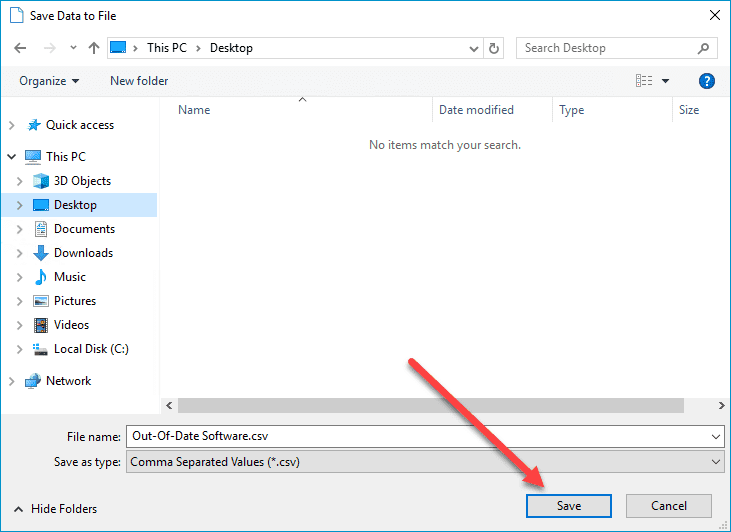This screenshot has height=532, width=731.
Task: Select 'Desktop' in the address breadcrumb
Action: click(231, 48)
